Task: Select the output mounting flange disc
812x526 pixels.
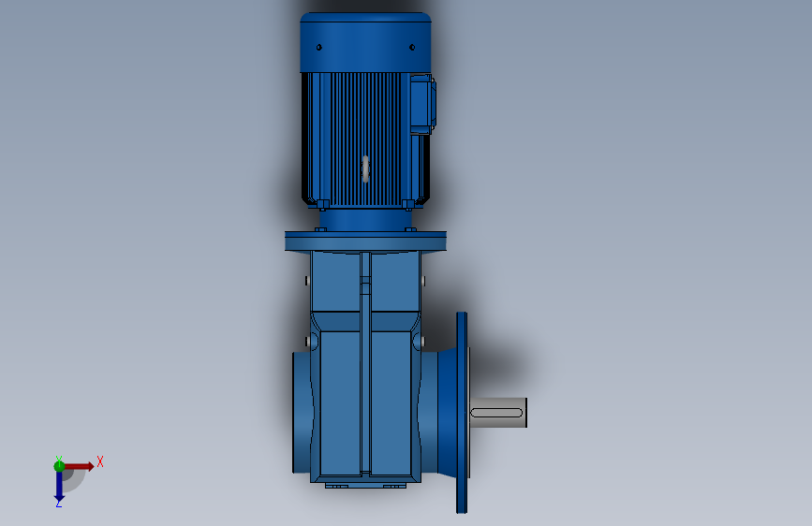Action: tap(462, 413)
